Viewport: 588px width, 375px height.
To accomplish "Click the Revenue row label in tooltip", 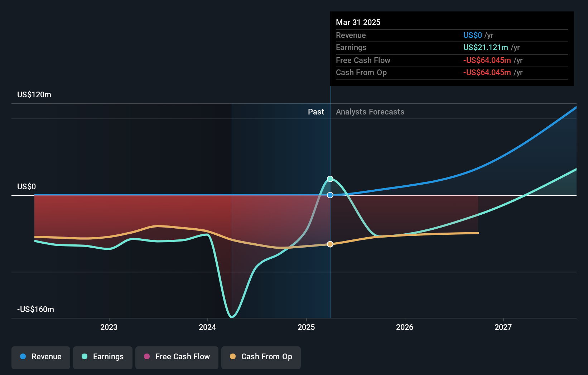I will click(x=351, y=35).
